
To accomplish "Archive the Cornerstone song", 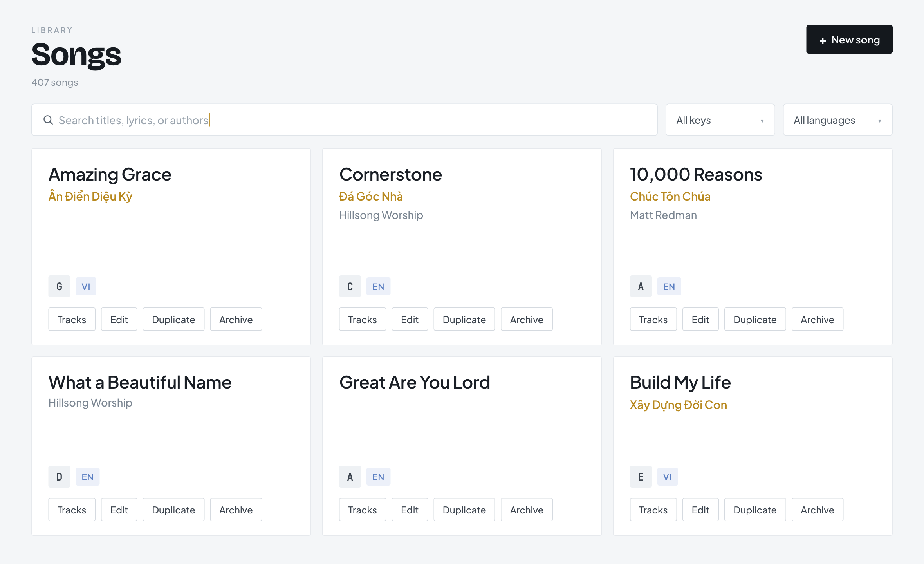I will (527, 319).
